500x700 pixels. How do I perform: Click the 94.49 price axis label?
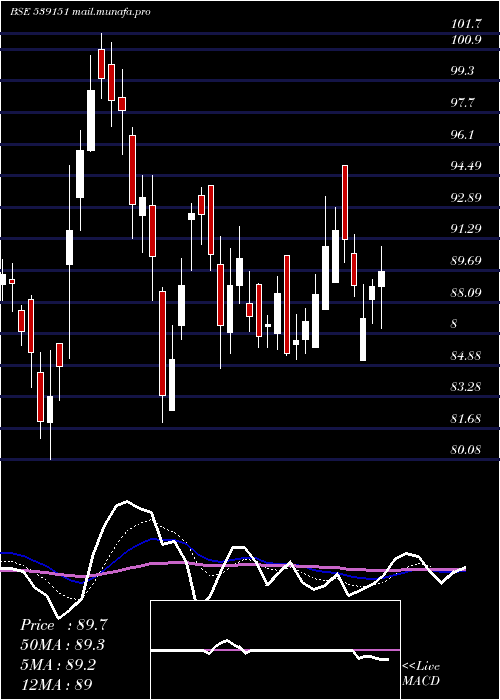pyautogui.click(x=467, y=166)
